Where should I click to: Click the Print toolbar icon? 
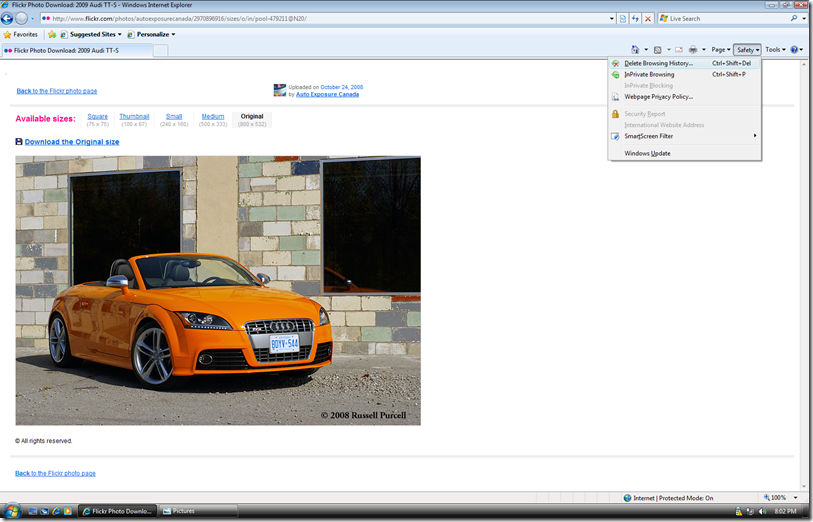pos(693,50)
